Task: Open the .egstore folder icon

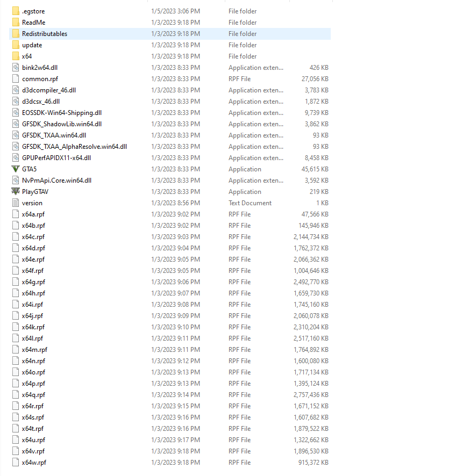Action: [x=15, y=11]
